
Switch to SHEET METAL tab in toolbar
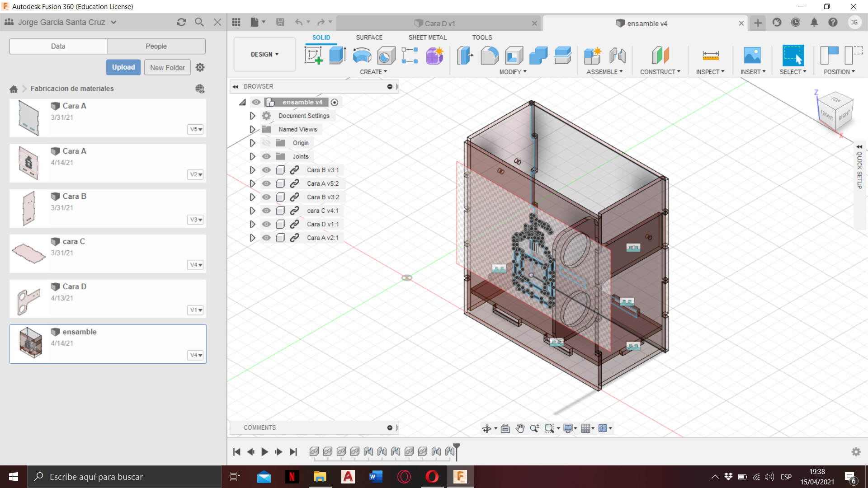tap(427, 37)
